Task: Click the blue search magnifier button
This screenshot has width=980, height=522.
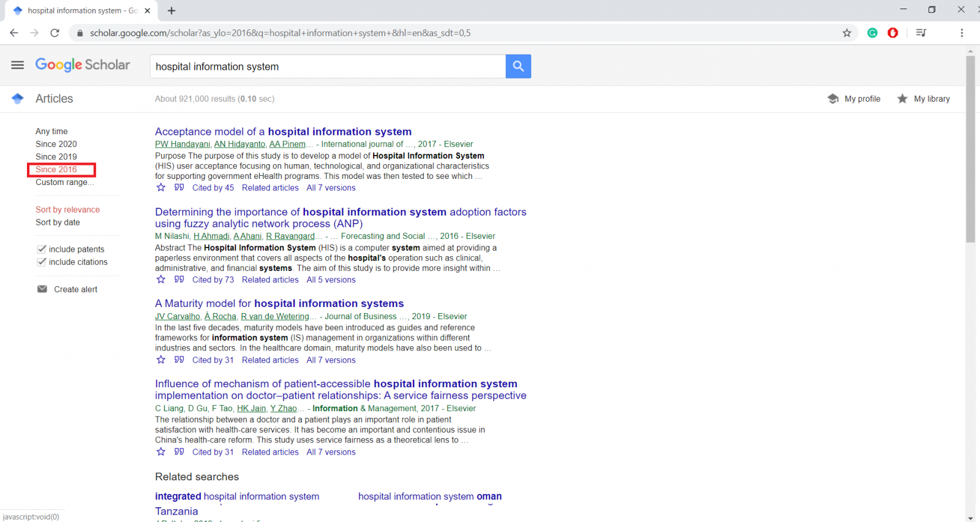Action: click(518, 66)
